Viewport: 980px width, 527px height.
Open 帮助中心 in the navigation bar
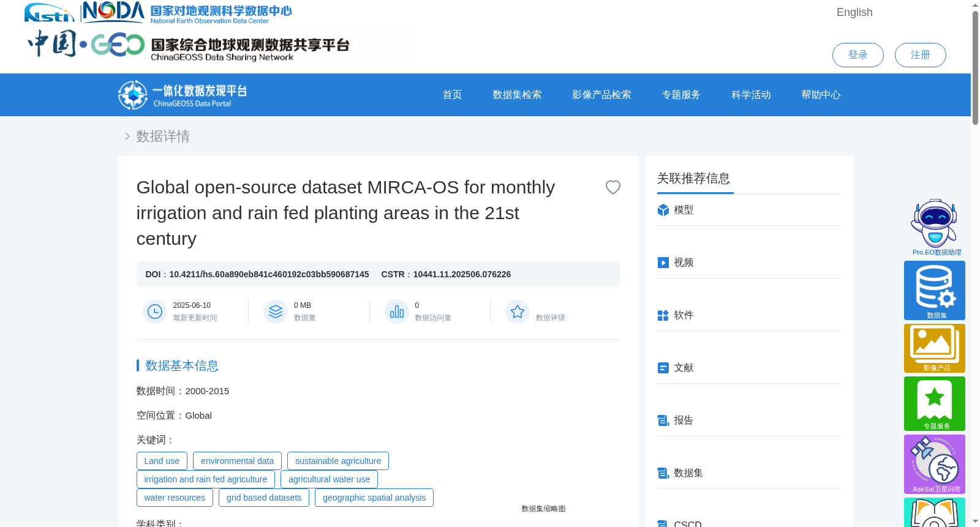point(821,95)
